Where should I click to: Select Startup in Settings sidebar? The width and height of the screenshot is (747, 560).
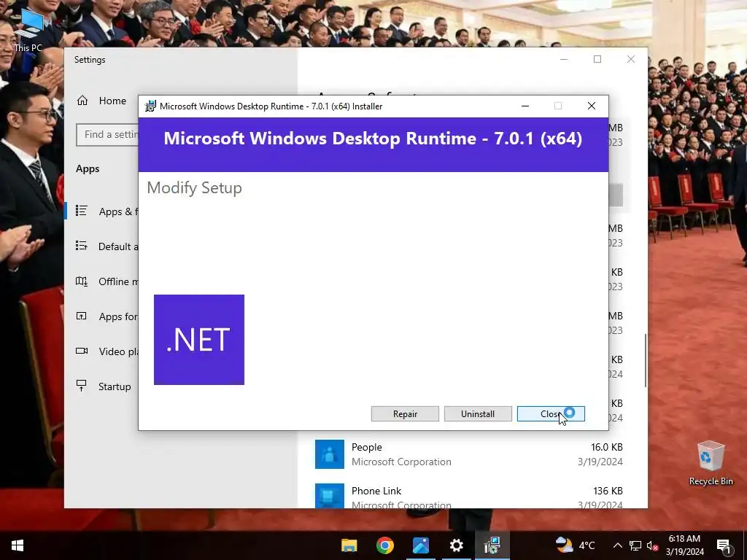click(x=101, y=386)
